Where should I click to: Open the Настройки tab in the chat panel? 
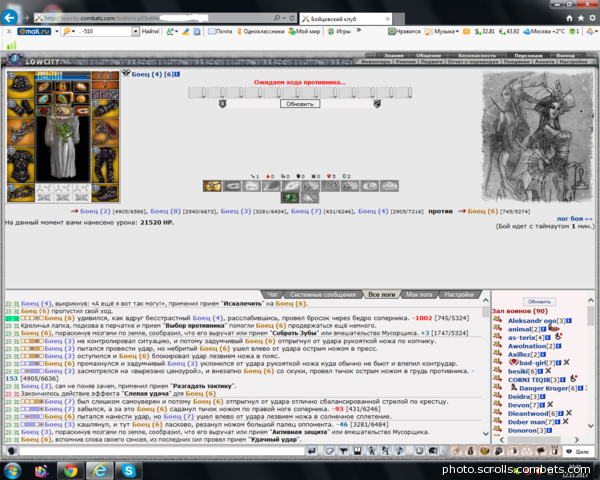point(459,294)
